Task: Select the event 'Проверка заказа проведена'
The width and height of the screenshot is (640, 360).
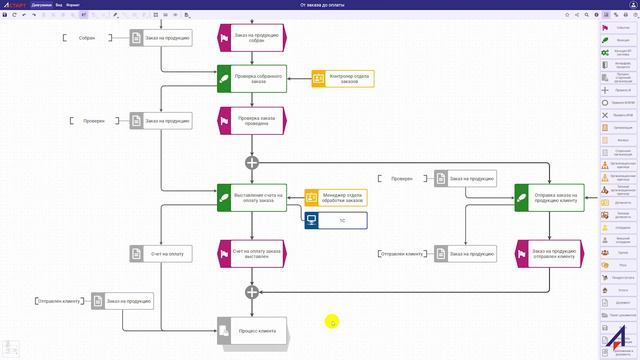Action: tap(252, 121)
